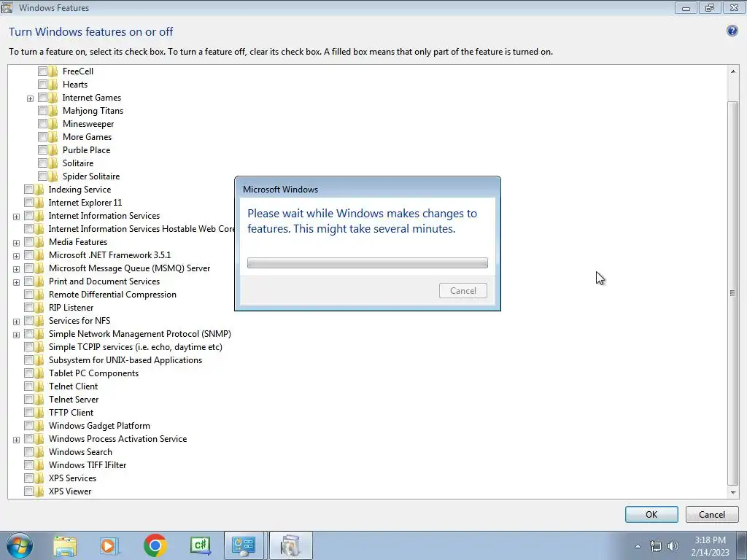Open the taskbar clock showing 3:18 PM
The height and width of the screenshot is (560, 747).
point(710,546)
